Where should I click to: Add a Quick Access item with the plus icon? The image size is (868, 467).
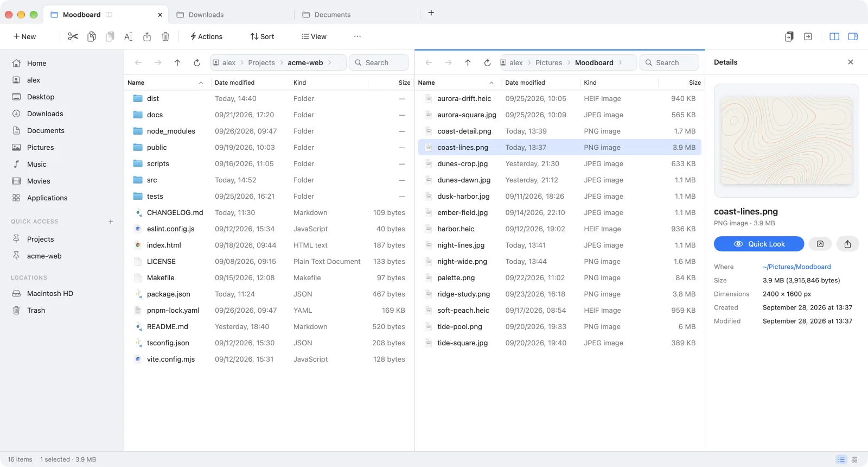coord(111,222)
